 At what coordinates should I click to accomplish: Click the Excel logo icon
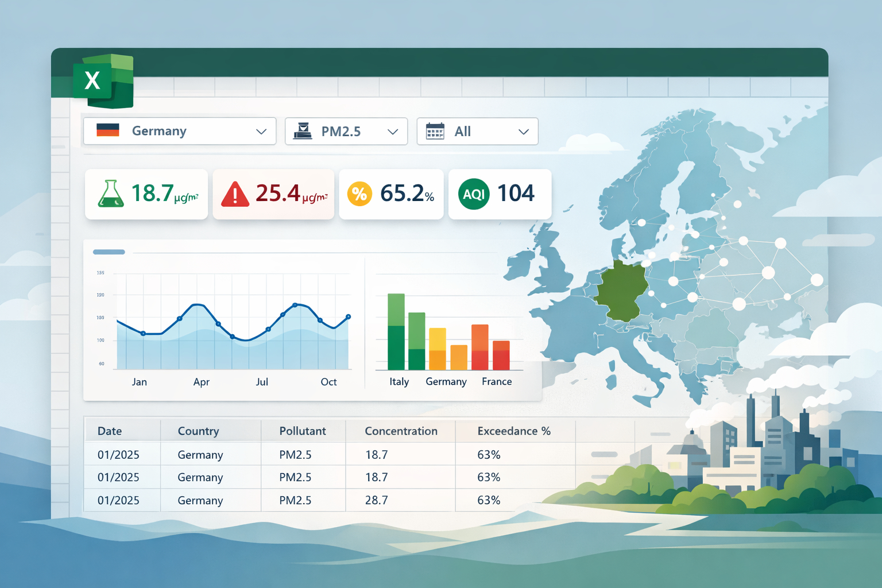(x=103, y=81)
